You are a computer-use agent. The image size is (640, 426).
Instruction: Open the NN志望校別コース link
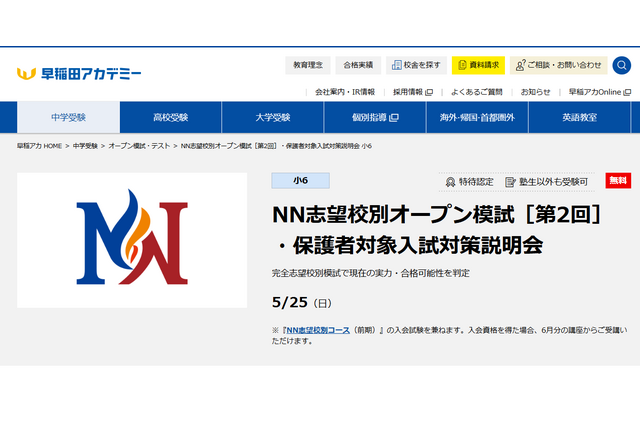(x=318, y=330)
